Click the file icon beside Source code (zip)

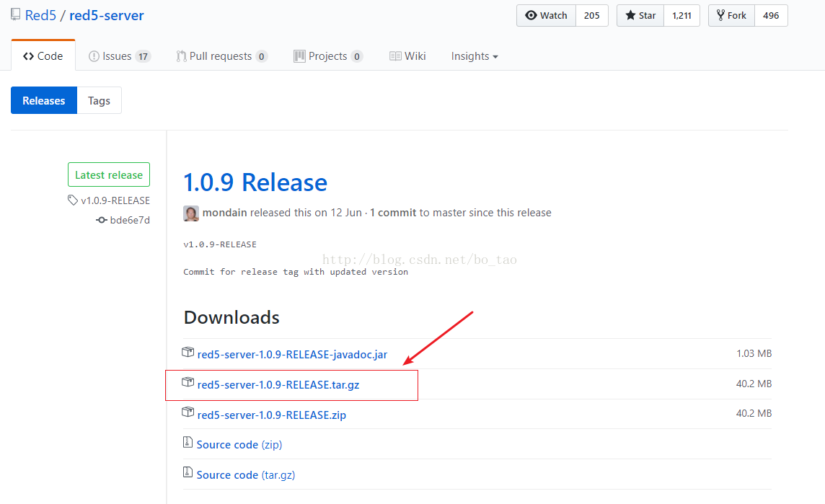(187, 442)
